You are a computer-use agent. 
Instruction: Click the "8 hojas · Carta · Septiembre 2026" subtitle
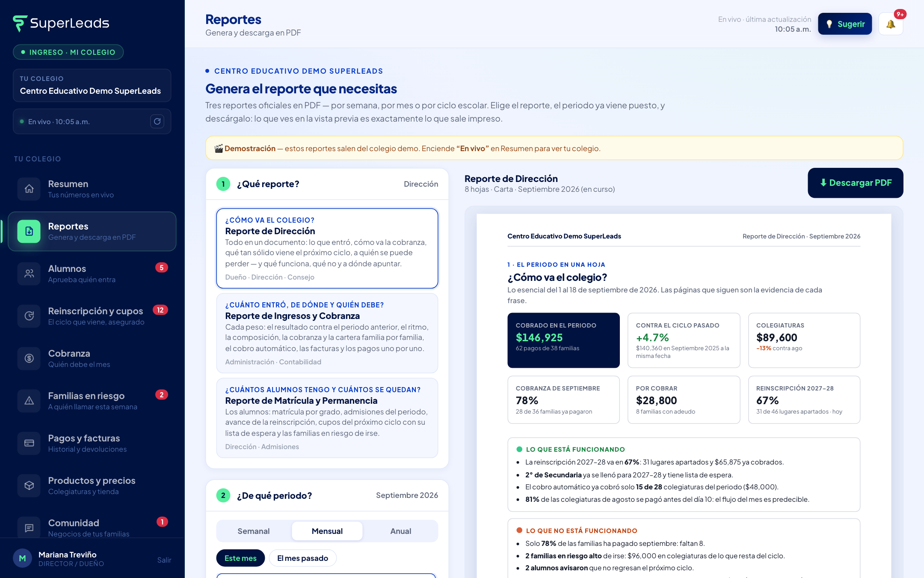[x=540, y=189]
